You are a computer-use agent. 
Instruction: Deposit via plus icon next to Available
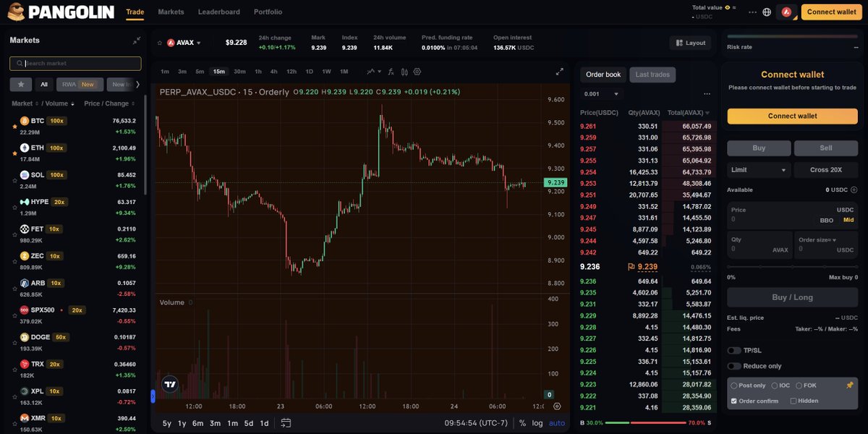pos(855,190)
